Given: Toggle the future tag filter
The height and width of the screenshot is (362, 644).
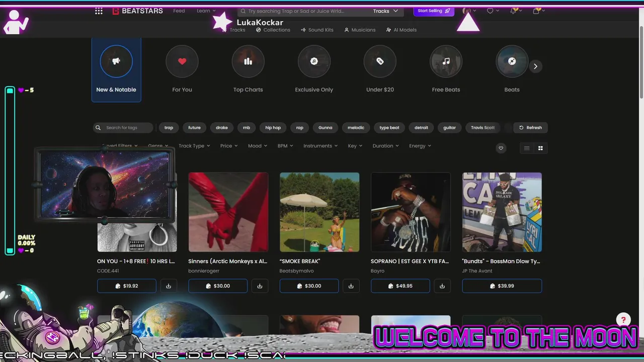Looking at the screenshot, I should (194, 128).
